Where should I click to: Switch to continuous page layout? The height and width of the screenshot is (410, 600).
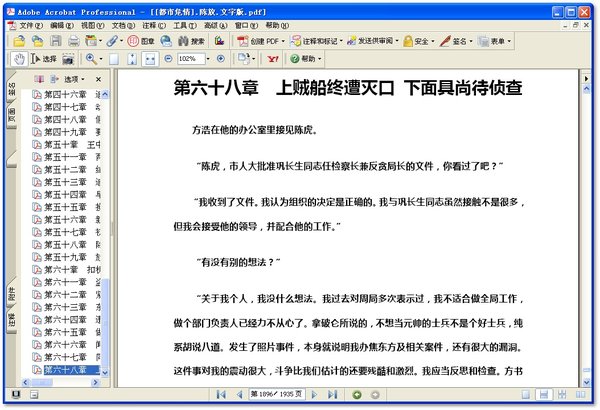[x=544, y=394]
